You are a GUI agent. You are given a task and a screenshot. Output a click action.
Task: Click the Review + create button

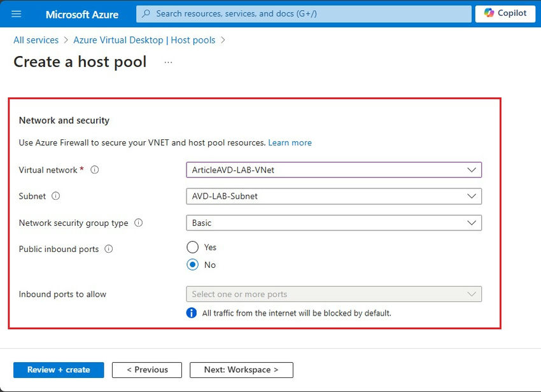point(58,370)
